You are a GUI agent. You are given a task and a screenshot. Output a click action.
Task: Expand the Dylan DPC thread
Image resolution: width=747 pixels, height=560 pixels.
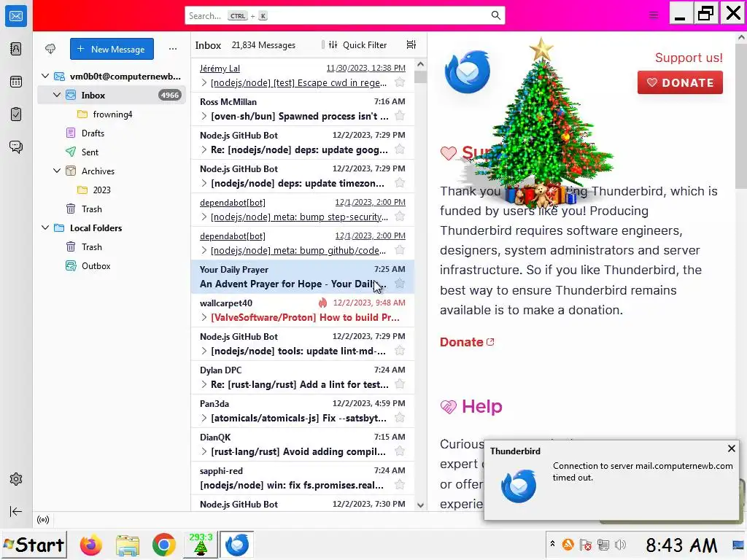(204, 384)
